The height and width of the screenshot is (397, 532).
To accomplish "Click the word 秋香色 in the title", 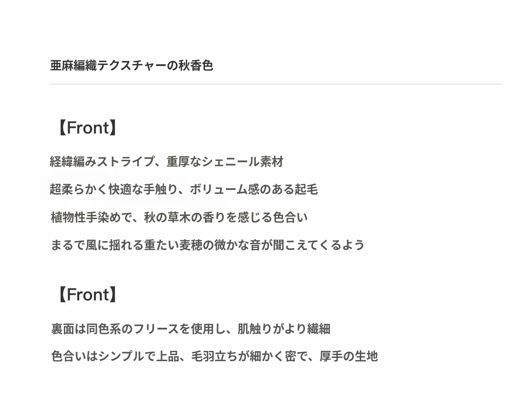I will pyautogui.click(x=195, y=66).
